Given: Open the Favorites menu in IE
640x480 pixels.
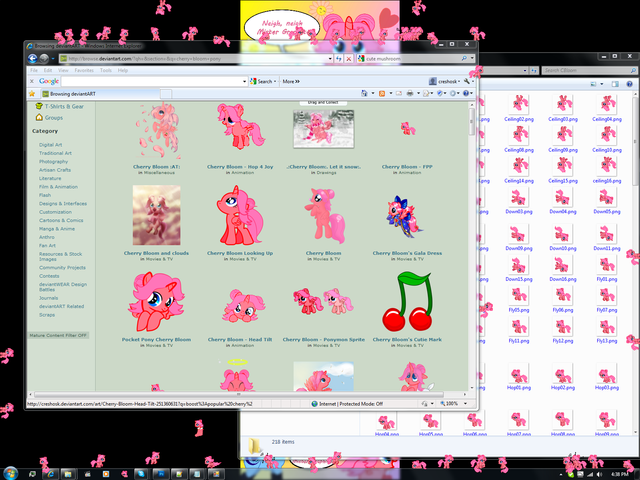Looking at the screenshot, I should pyautogui.click(x=84, y=70).
